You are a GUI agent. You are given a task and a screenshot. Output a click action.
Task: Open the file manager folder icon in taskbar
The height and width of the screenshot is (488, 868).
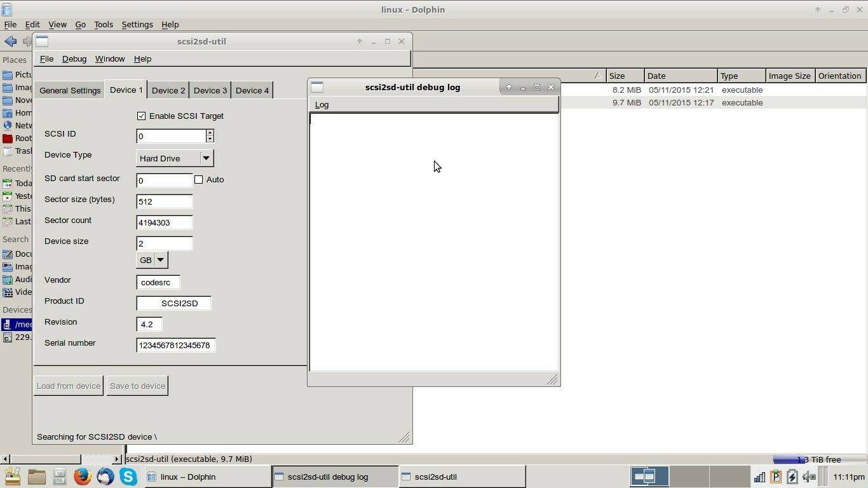[x=36, y=477]
